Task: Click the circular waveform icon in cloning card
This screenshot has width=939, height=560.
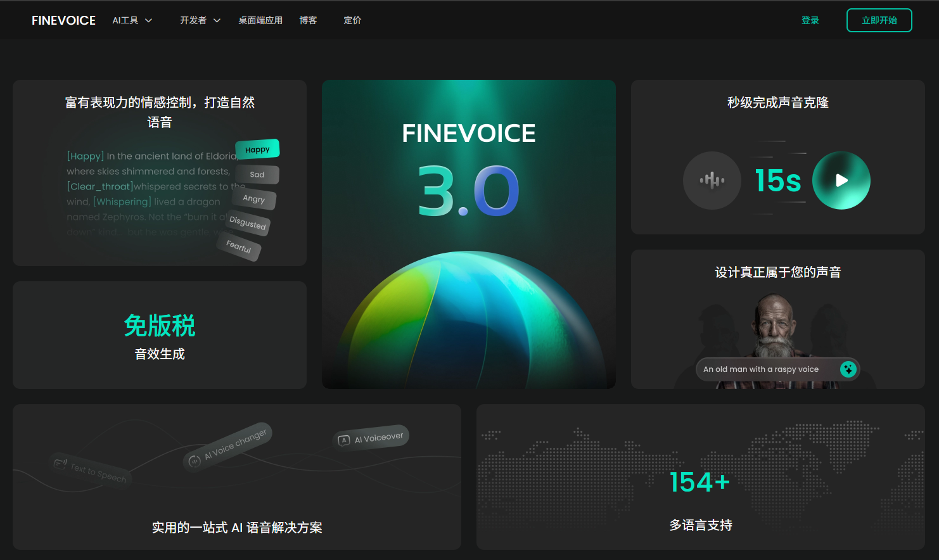Action: coord(712,181)
